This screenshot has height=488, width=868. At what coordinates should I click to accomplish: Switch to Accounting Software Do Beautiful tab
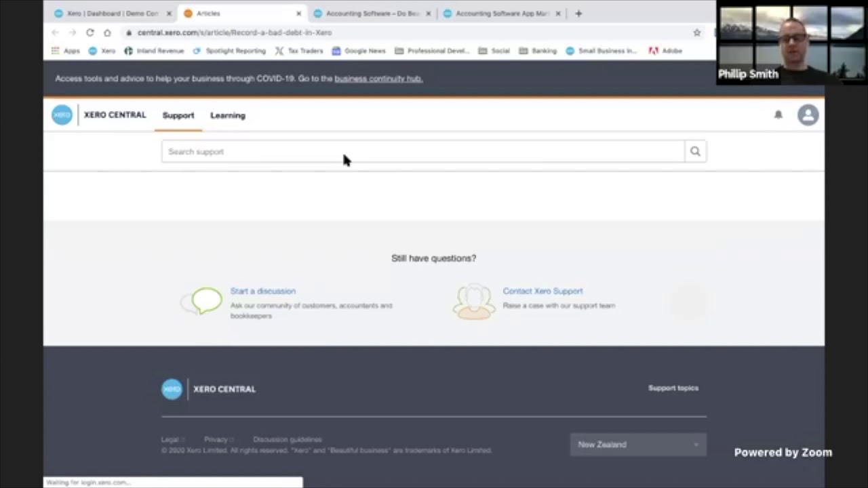tap(372, 14)
